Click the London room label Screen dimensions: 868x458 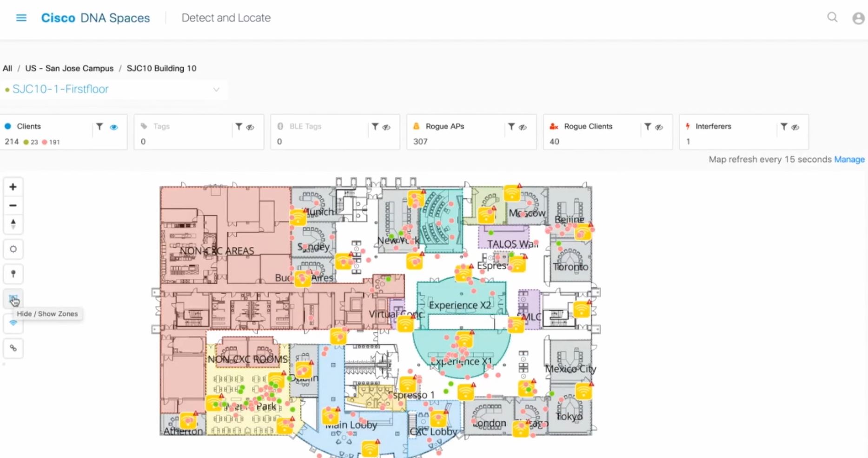(x=489, y=423)
